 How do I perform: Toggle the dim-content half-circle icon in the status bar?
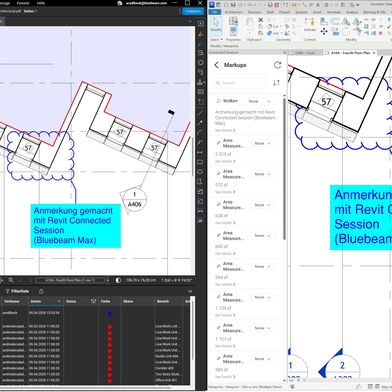[x=118, y=280]
